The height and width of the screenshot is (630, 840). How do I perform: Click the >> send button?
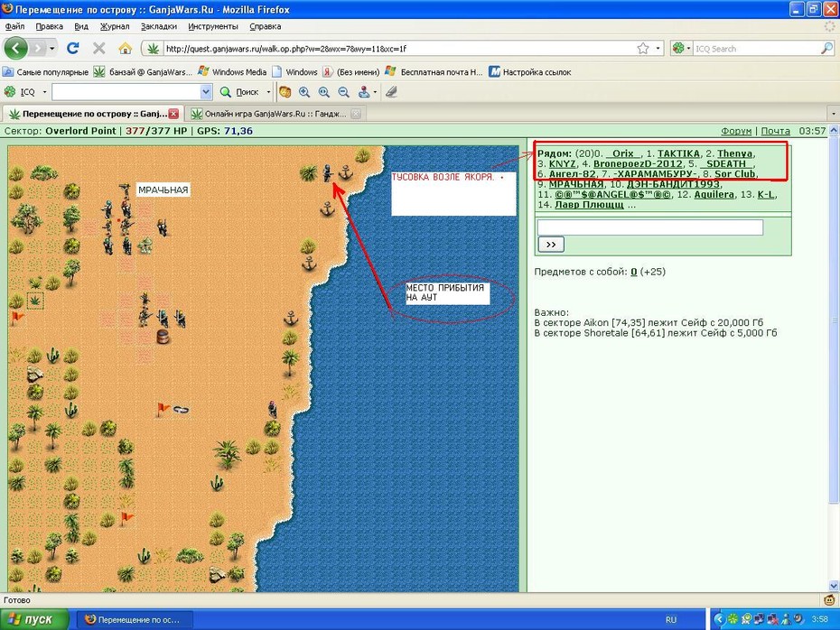pyautogui.click(x=551, y=245)
